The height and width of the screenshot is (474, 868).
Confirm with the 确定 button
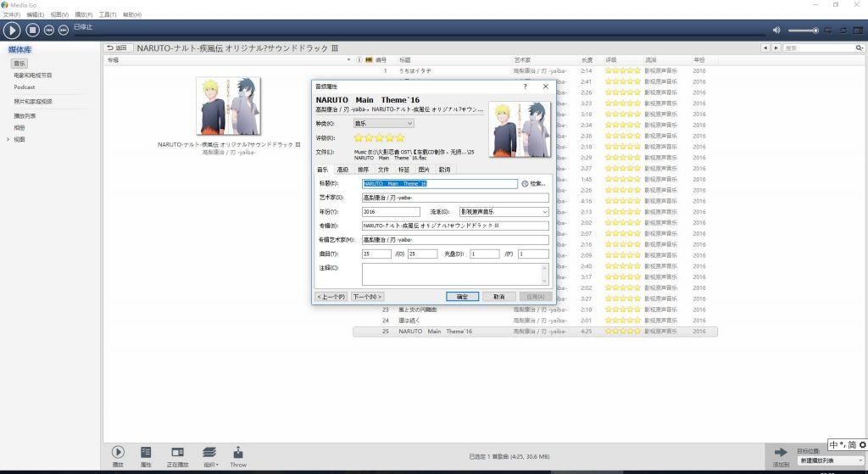point(462,297)
